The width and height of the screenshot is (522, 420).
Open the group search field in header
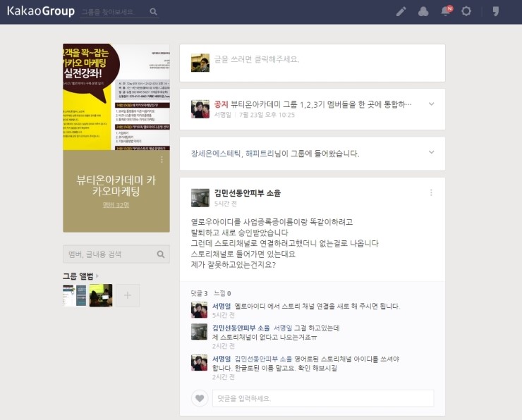114,12
